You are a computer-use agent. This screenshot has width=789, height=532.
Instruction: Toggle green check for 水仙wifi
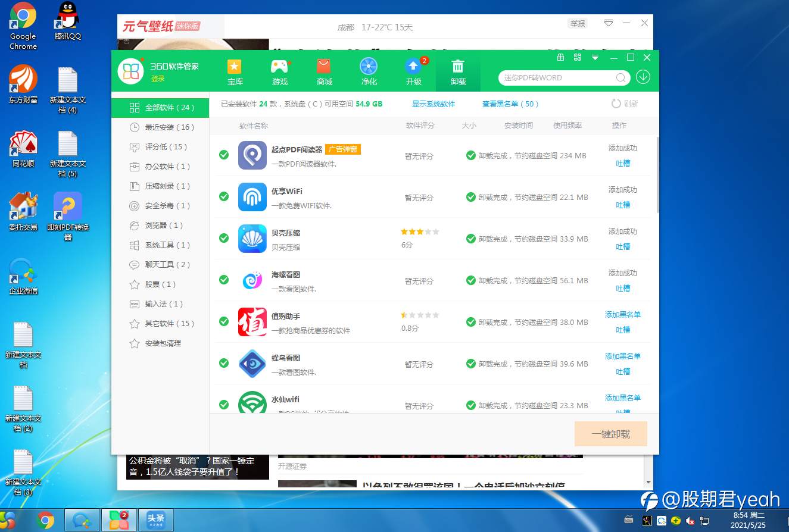coord(224,405)
